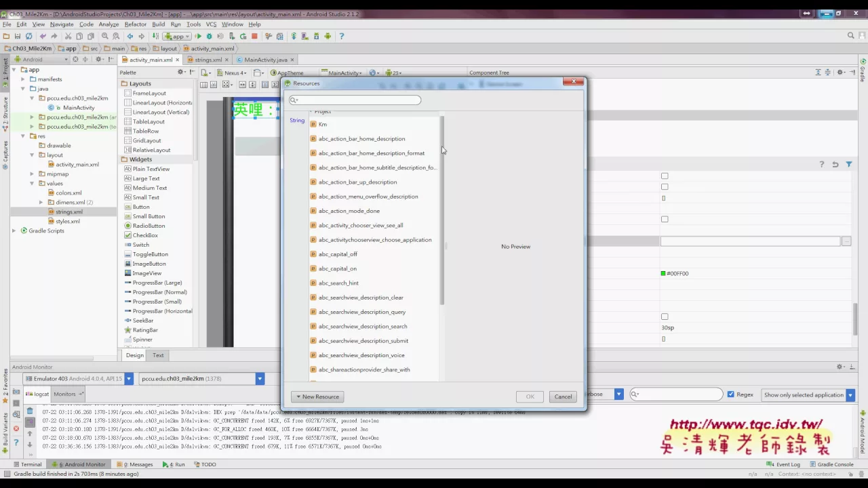Click the search field in Resources dialog
868x488 pixels.
tap(355, 100)
